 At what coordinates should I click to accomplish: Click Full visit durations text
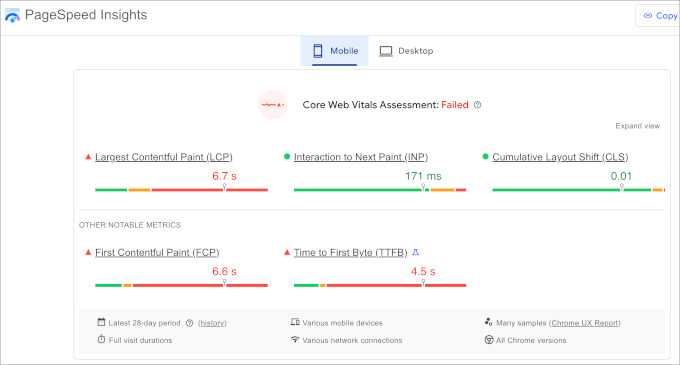pos(140,340)
